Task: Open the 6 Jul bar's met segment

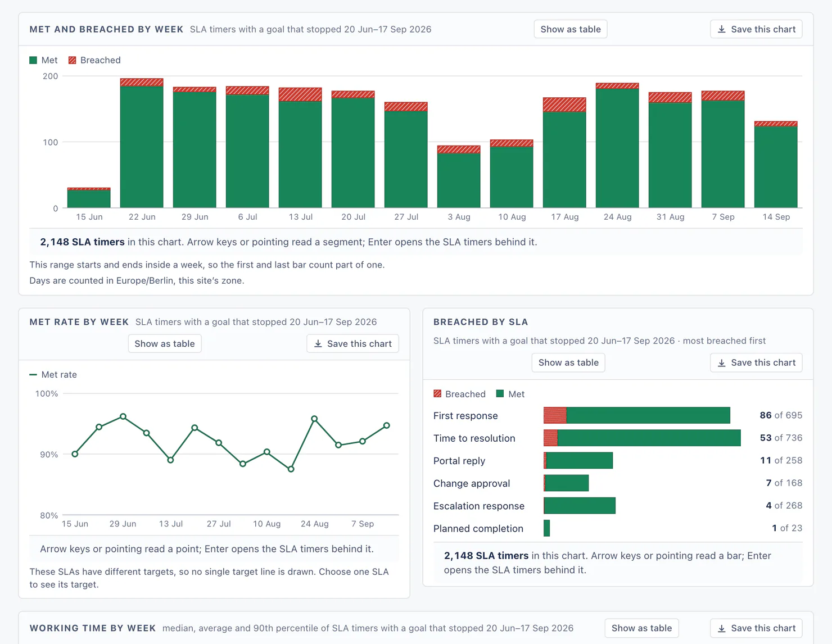Action: [247, 151]
